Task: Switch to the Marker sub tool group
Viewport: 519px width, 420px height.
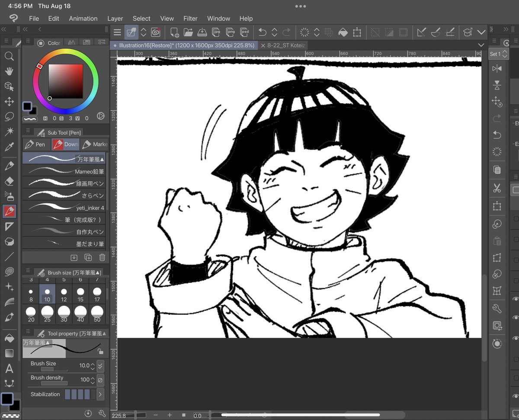Action: click(x=94, y=144)
